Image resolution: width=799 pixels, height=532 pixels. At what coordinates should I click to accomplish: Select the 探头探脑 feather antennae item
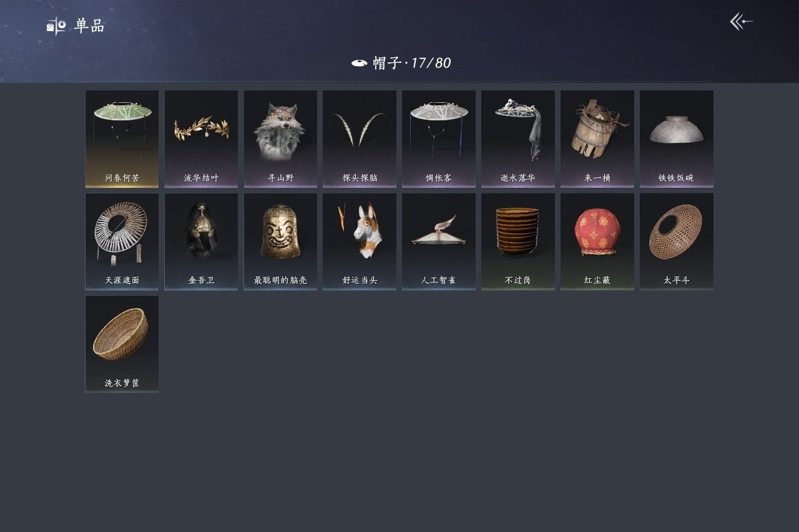coord(360,139)
